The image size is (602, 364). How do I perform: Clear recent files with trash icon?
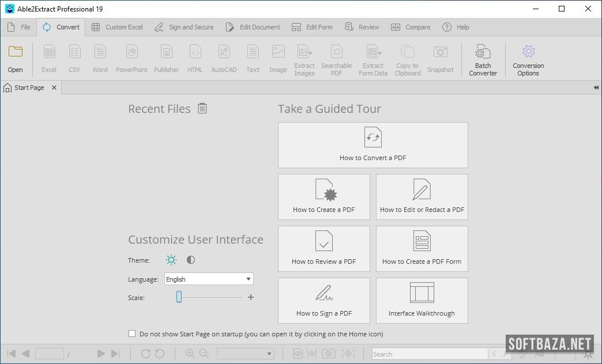tap(202, 108)
